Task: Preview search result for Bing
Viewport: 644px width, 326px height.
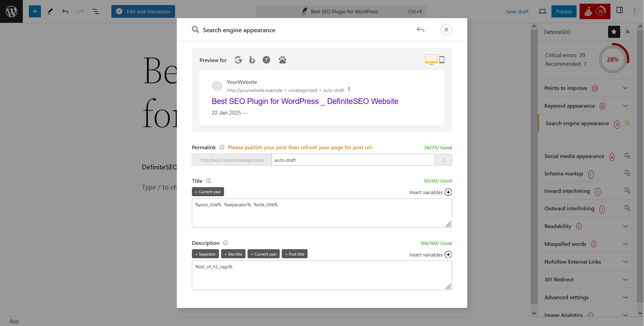Action: [252, 60]
